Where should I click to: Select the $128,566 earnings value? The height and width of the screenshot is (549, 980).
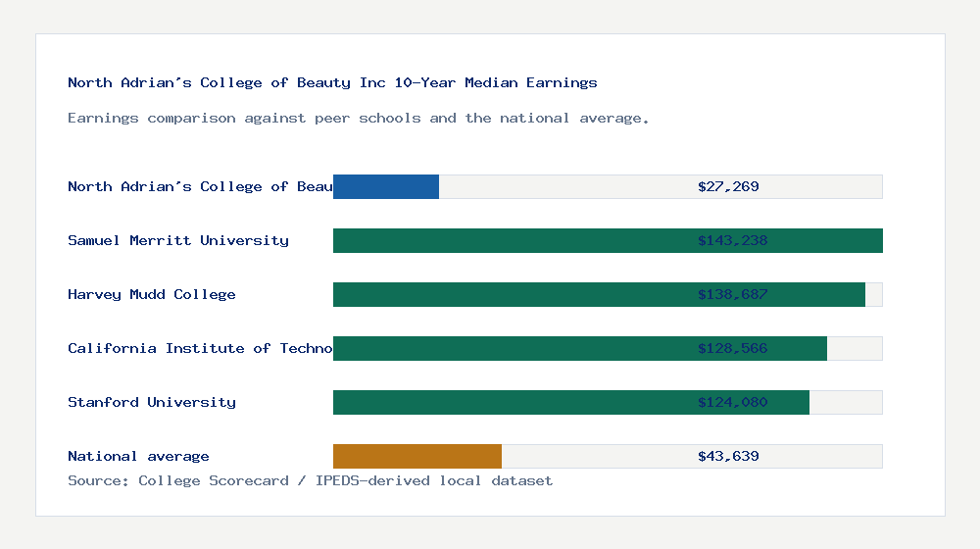click(x=732, y=348)
